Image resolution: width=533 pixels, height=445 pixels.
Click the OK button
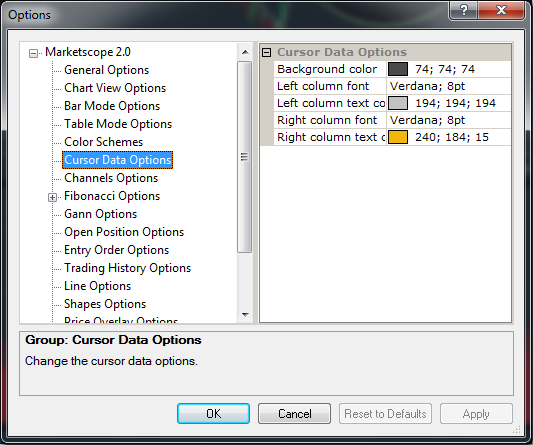coord(213,413)
